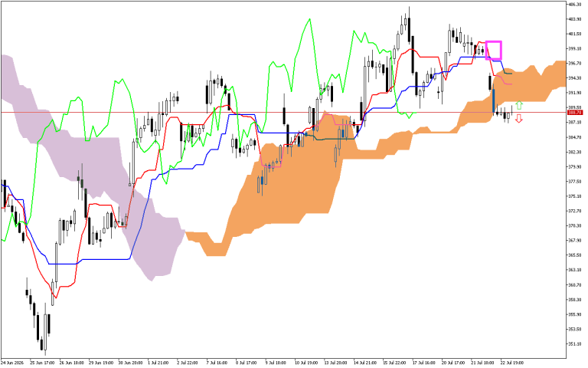This screenshot has width=588, height=368.
Task: Select the 17 Jul 16:00 time label
Action: [423, 363]
